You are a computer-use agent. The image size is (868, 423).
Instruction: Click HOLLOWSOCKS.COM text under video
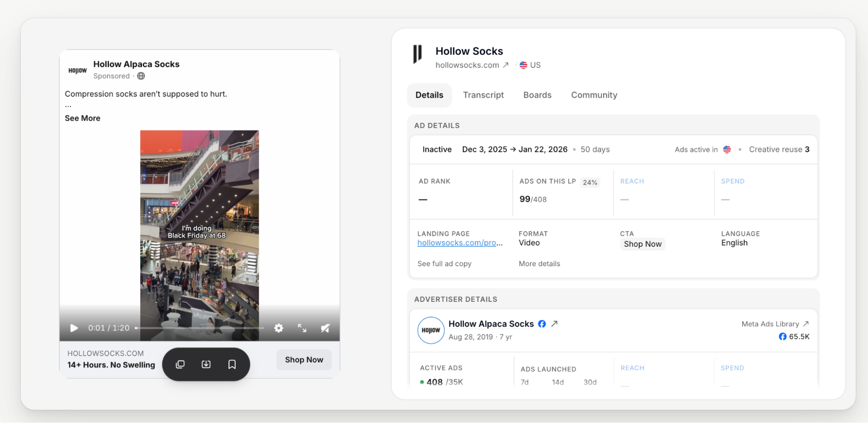[x=106, y=354]
